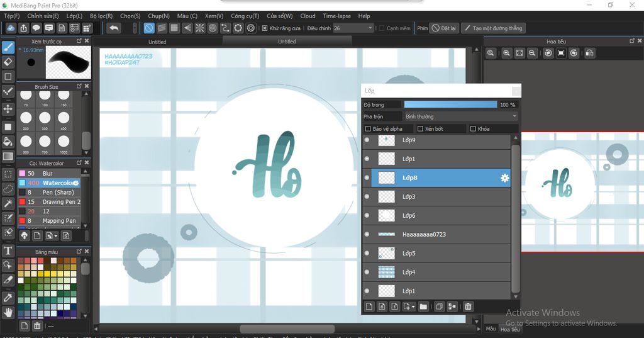Open the Lớp(L) menu
644x338 pixels.
click(x=74, y=16)
